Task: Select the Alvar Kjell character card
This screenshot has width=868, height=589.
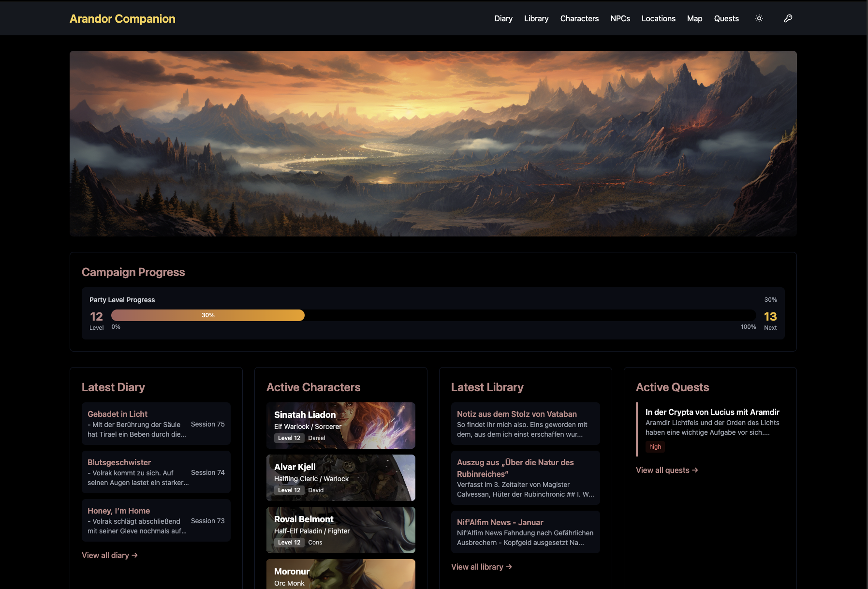Action: pyautogui.click(x=340, y=477)
